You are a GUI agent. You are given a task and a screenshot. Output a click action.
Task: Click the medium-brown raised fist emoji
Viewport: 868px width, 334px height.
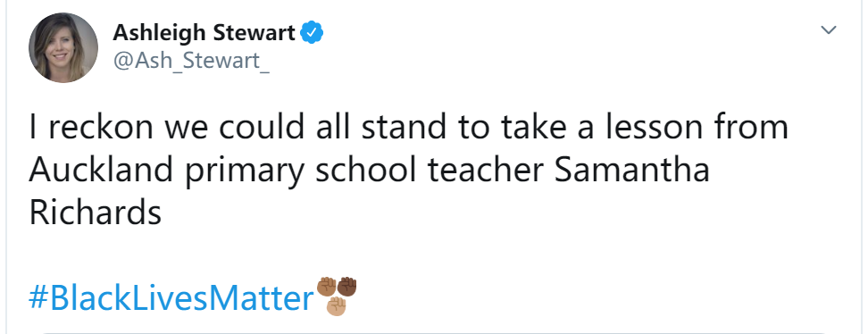pos(327,287)
